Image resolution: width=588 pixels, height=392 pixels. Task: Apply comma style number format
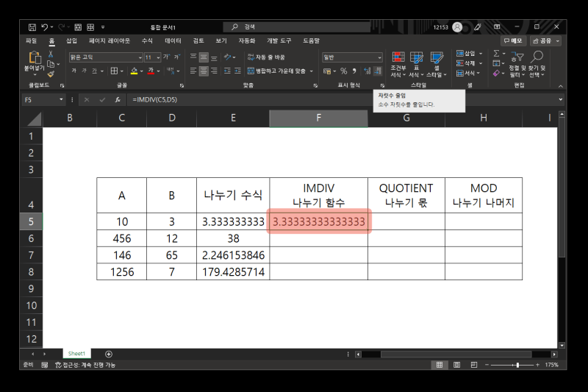(354, 71)
